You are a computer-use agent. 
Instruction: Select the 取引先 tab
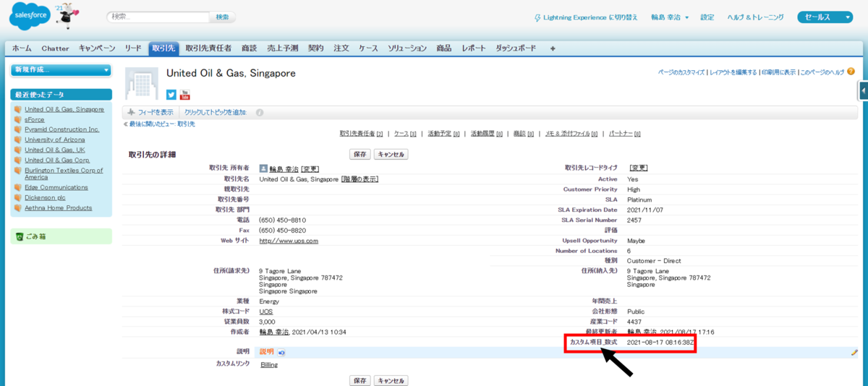[163, 48]
